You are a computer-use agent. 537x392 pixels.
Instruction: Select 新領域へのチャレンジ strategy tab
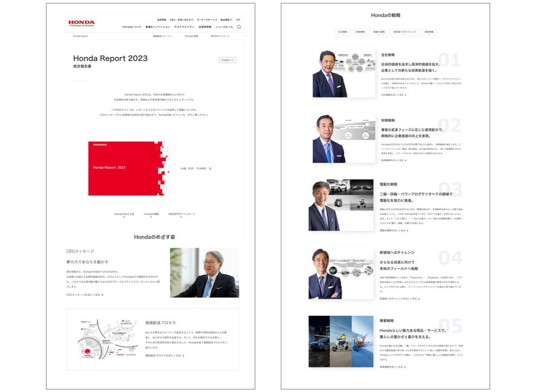405,32
